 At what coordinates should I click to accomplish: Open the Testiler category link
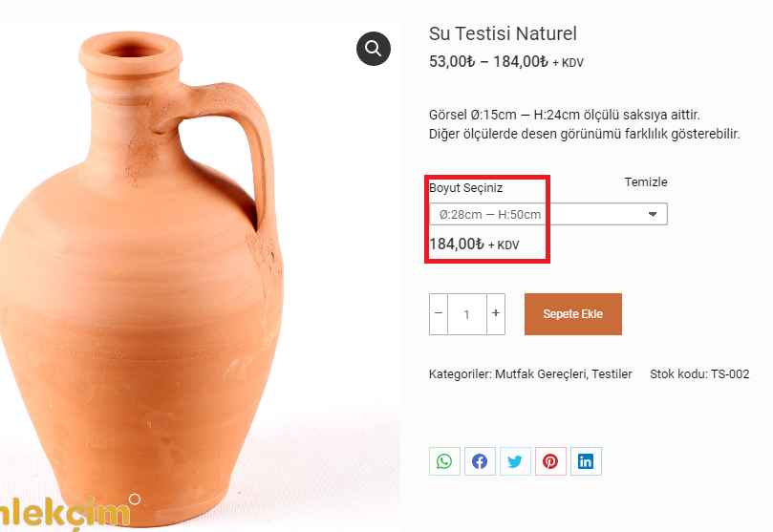point(612,374)
